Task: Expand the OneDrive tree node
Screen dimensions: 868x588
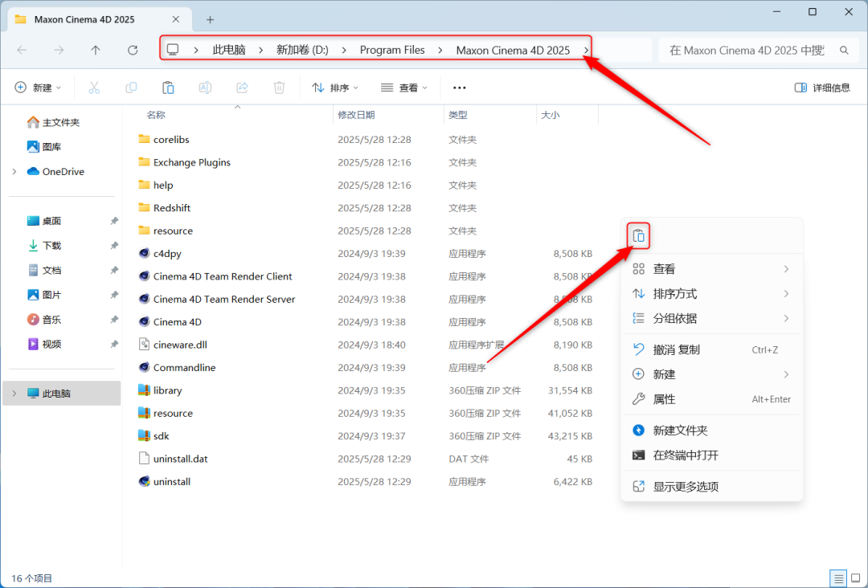Action: (x=14, y=172)
